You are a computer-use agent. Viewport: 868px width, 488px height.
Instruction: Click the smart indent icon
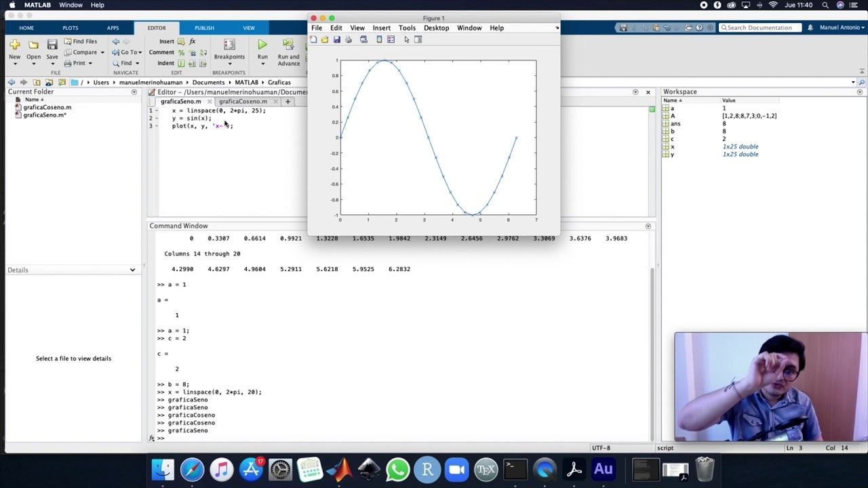(181, 63)
